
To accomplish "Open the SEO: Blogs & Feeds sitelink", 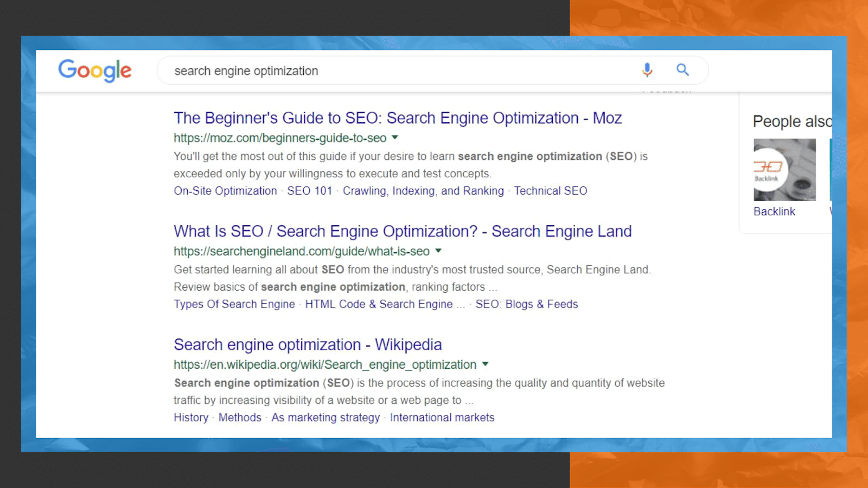I will (x=527, y=304).
